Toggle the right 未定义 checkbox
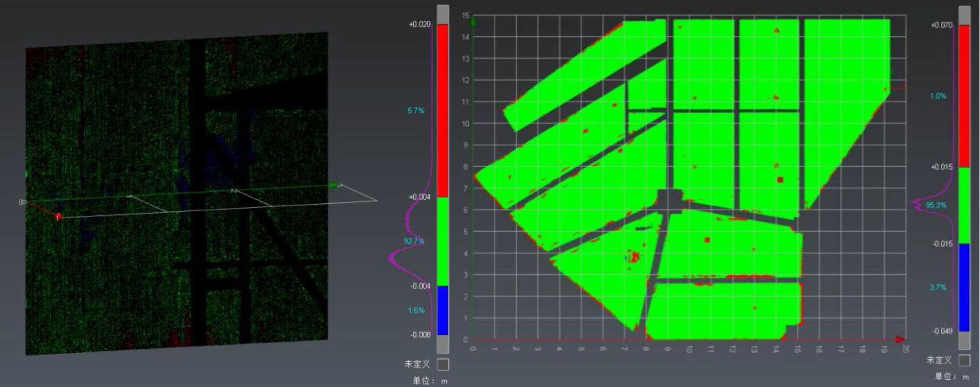Screen dimensions: 980x387 coord(964,361)
